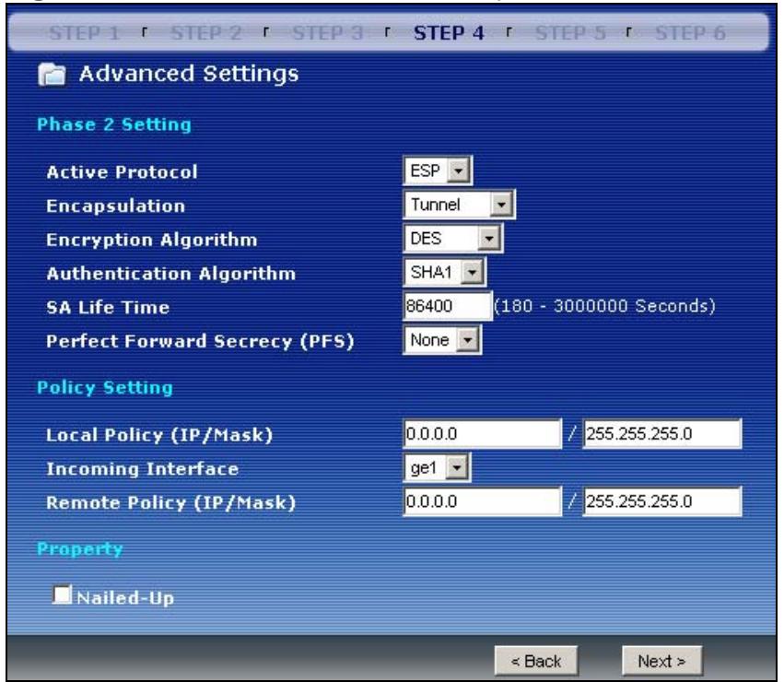
Task: Go to STEP 3 tab
Action: [x=327, y=33]
